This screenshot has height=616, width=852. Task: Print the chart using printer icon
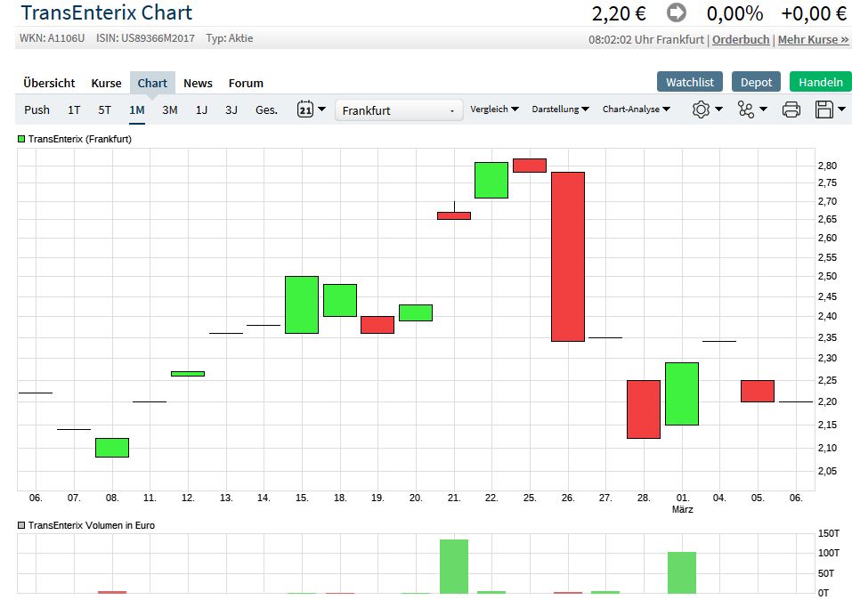tap(791, 109)
